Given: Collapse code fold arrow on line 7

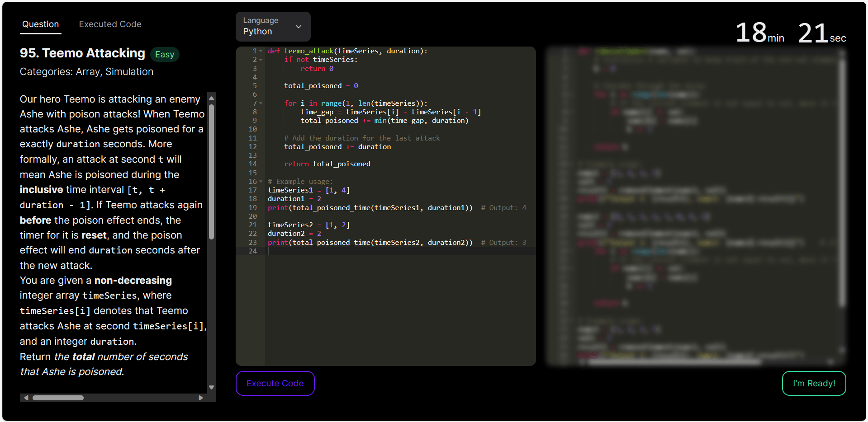Looking at the screenshot, I should click(x=261, y=103).
